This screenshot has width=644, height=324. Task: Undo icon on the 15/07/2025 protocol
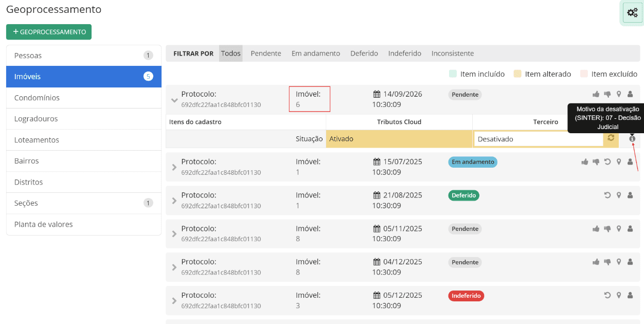(x=607, y=161)
